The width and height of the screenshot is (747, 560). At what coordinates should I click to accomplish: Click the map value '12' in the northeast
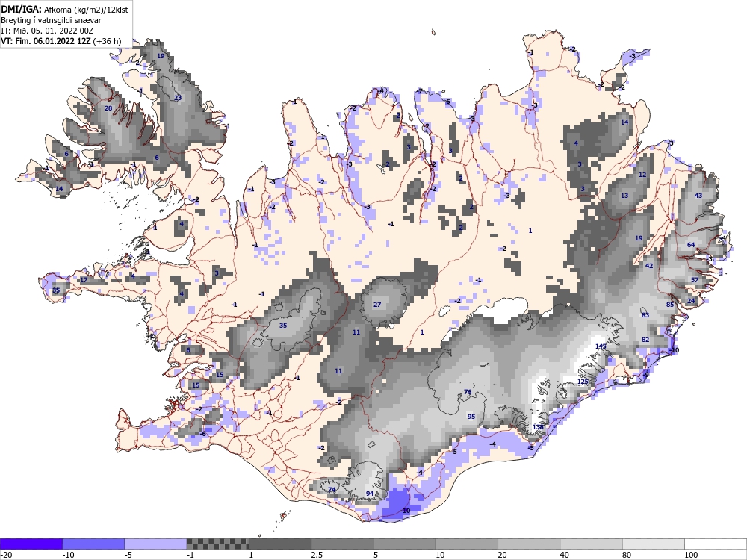(x=642, y=174)
